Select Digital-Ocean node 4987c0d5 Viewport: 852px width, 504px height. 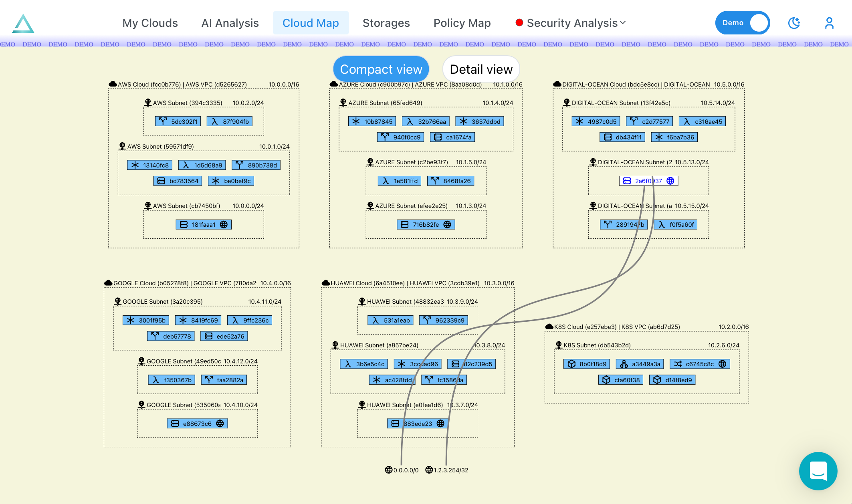click(596, 121)
